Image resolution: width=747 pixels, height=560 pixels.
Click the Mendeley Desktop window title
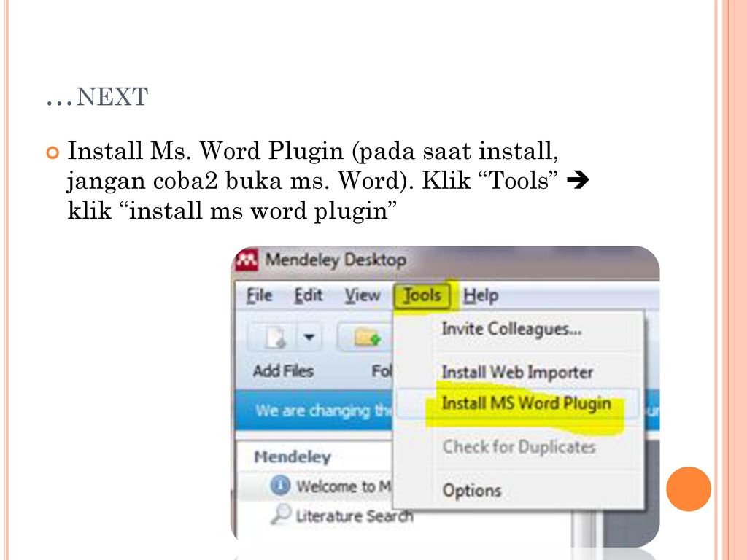coord(336,260)
